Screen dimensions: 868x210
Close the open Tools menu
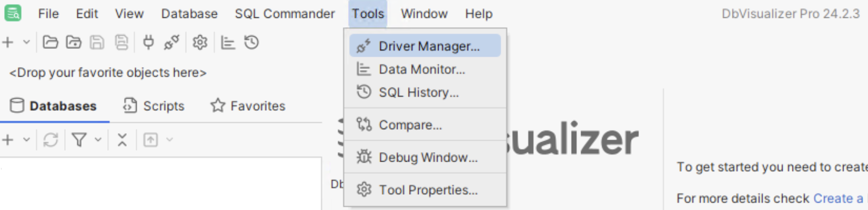368,14
